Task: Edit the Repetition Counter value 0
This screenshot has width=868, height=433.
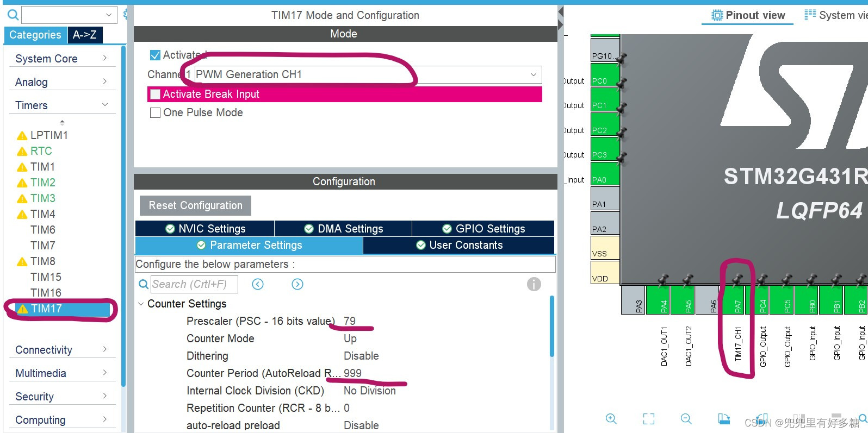Action: point(346,408)
